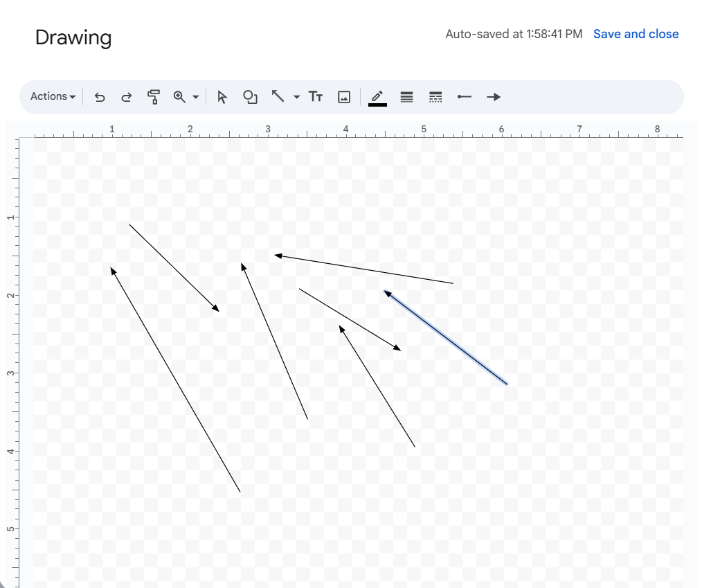Select the Line tool icon
This screenshot has height=588, width=702.
click(278, 97)
